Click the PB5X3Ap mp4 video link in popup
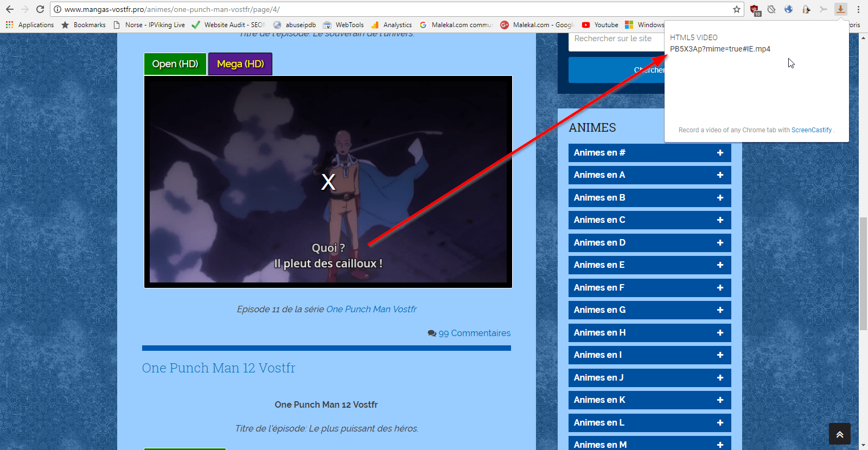 (720, 49)
